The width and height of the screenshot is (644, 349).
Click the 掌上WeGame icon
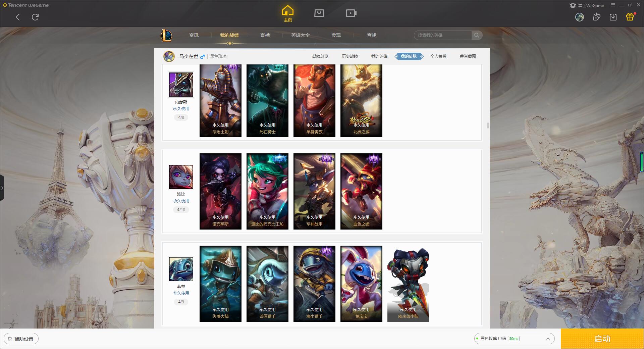pyautogui.click(x=573, y=5)
